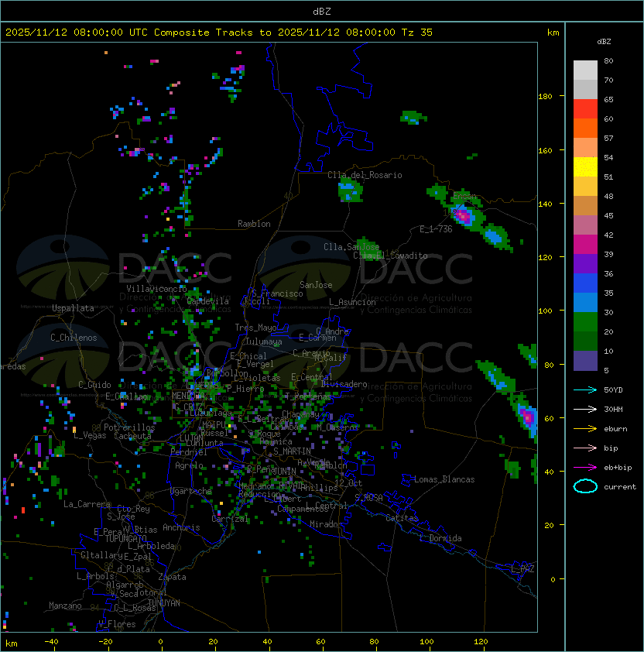Click the magenta eb+bip arrow icon

pyautogui.click(x=585, y=468)
